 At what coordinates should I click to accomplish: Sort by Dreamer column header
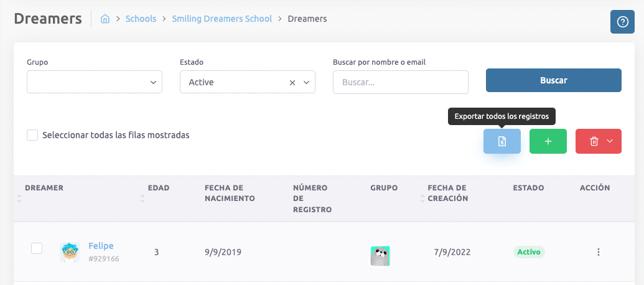[x=44, y=187]
